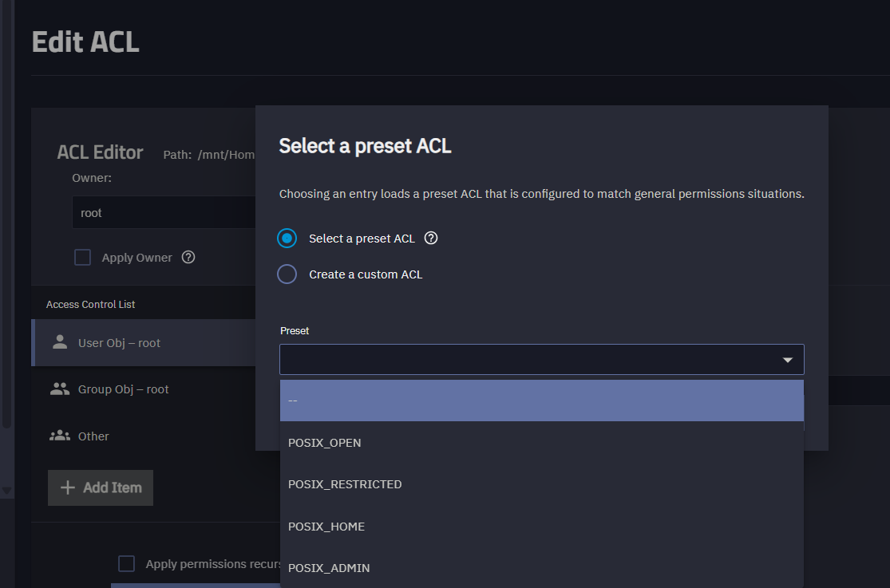This screenshot has height=588, width=890.
Task: Click help icon next to Apply Owner
Action: (x=188, y=257)
